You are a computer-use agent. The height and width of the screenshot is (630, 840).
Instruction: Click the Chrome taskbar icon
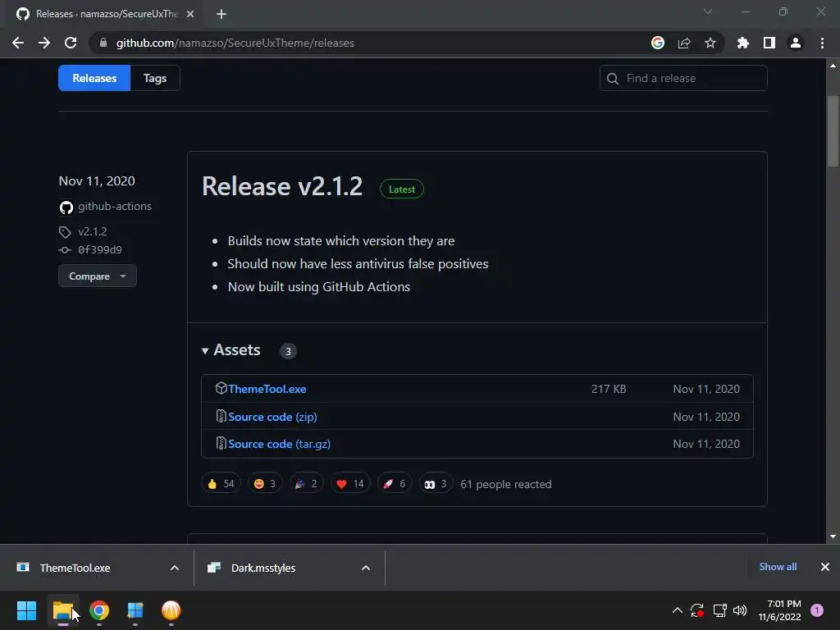point(99,610)
